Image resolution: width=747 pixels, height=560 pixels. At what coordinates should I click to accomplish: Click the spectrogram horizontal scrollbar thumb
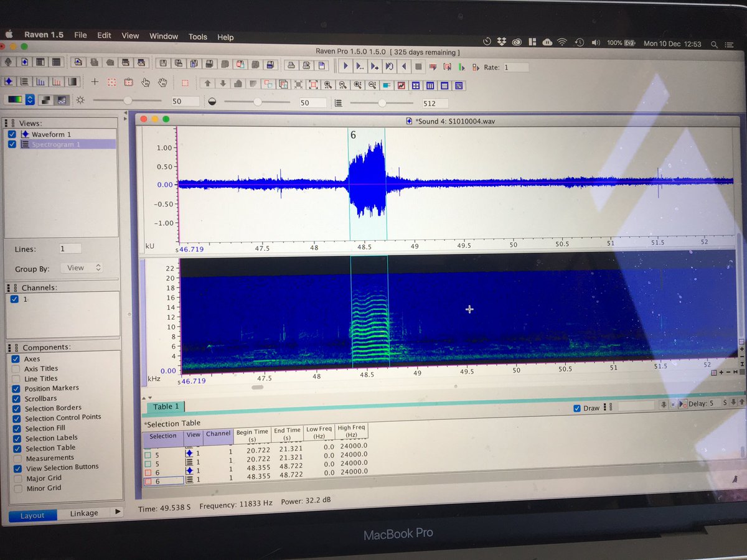[256, 387]
